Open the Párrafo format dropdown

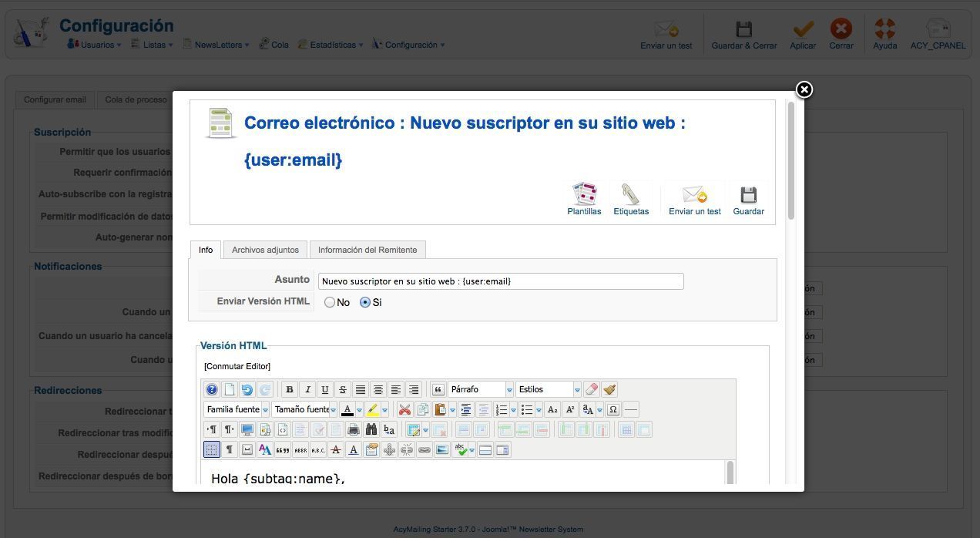[x=481, y=389]
